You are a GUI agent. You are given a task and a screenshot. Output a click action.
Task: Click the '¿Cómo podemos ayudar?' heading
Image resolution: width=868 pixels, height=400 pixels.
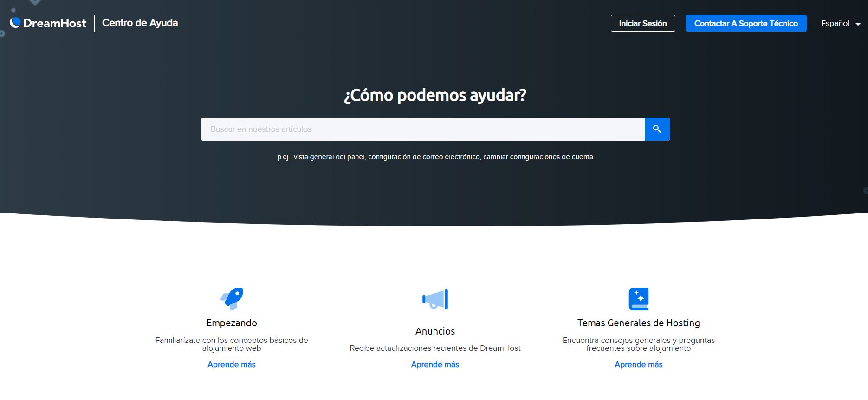(435, 95)
